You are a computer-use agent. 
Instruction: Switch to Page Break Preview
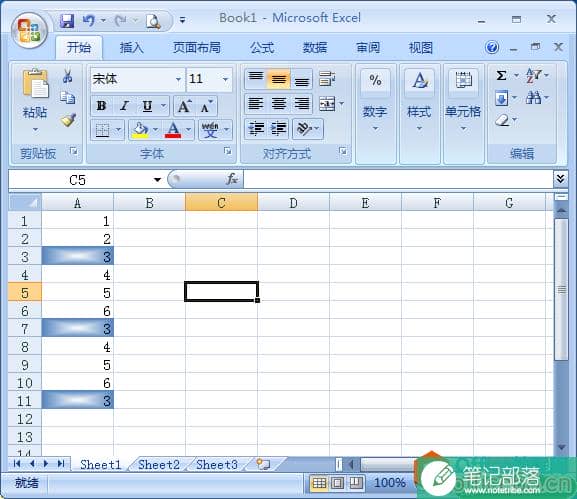[355, 483]
